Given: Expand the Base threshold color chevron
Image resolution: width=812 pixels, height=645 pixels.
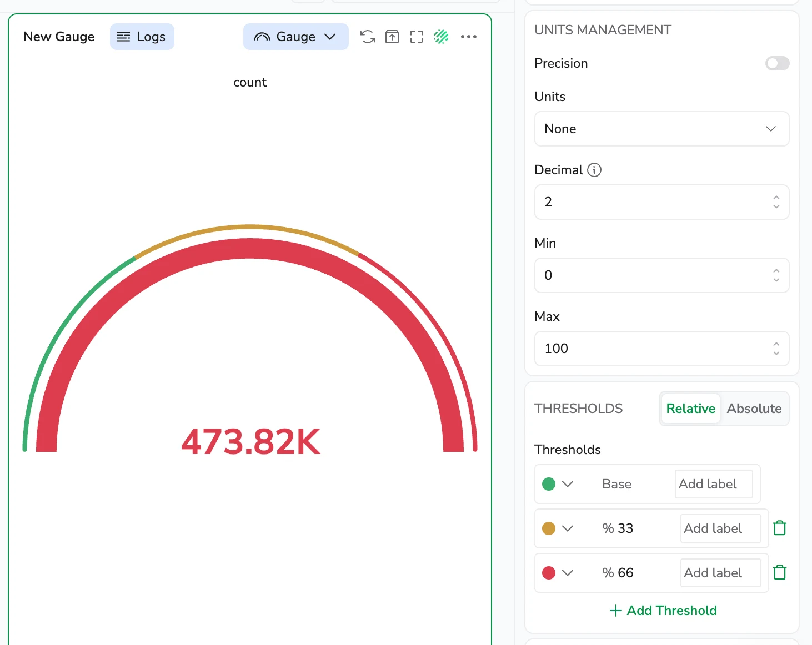Looking at the screenshot, I should pos(568,484).
